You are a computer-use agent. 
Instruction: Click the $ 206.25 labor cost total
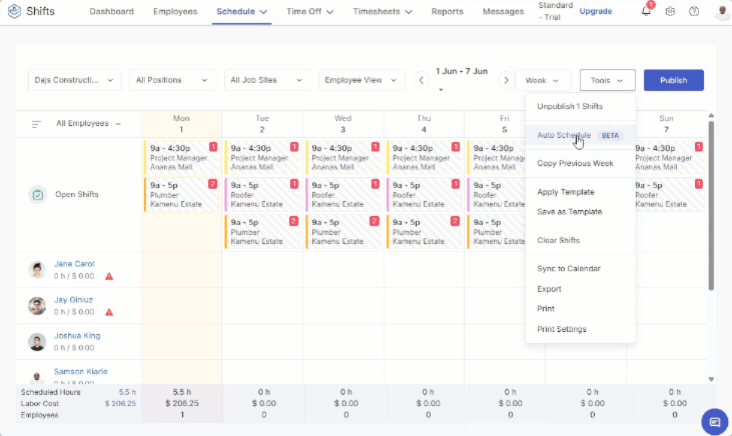pyautogui.click(x=120, y=403)
